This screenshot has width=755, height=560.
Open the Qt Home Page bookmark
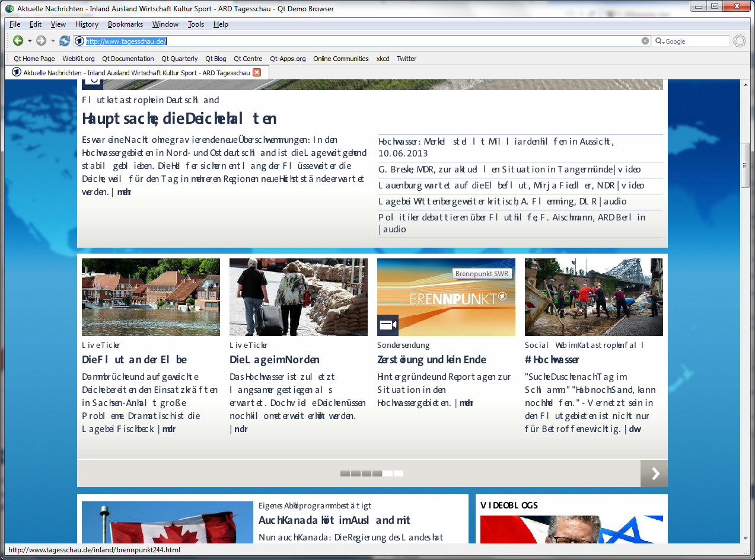(x=34, y=59)
